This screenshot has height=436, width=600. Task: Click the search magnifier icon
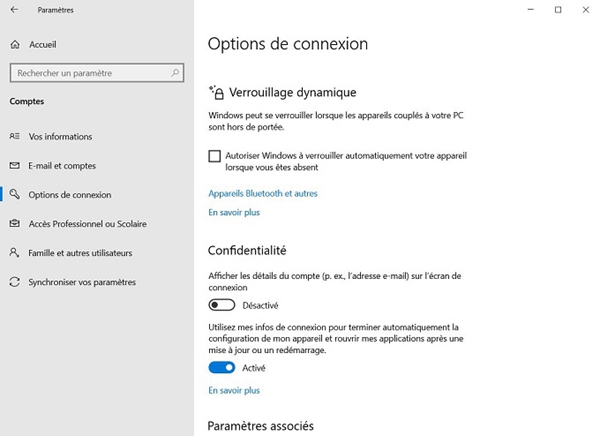[x=175, y=72]
